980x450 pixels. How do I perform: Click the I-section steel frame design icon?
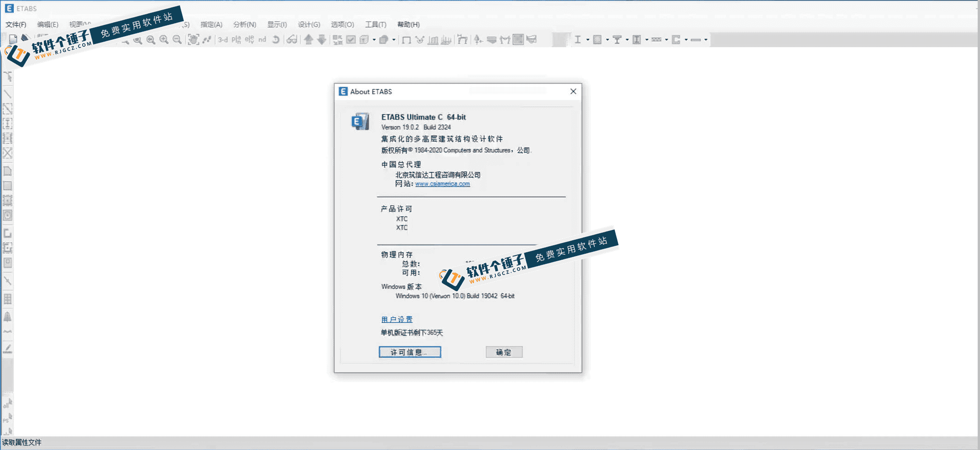point(578,40)
